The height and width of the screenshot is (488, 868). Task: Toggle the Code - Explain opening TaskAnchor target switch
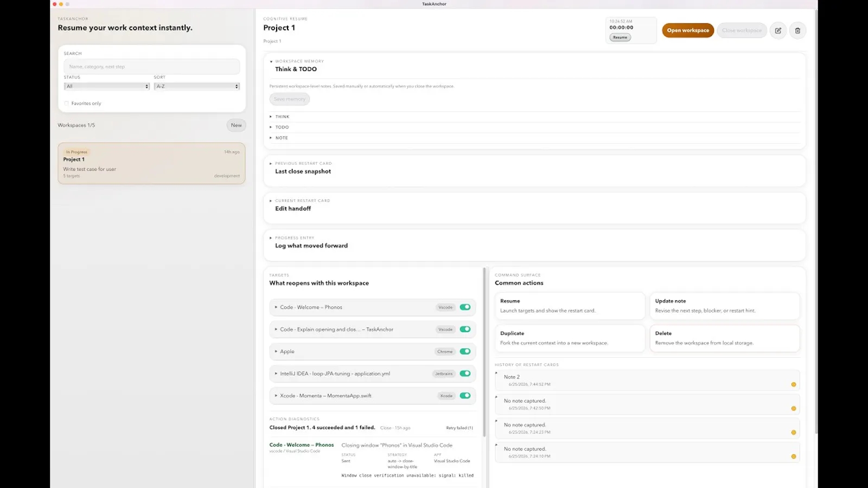coord(465,329)
